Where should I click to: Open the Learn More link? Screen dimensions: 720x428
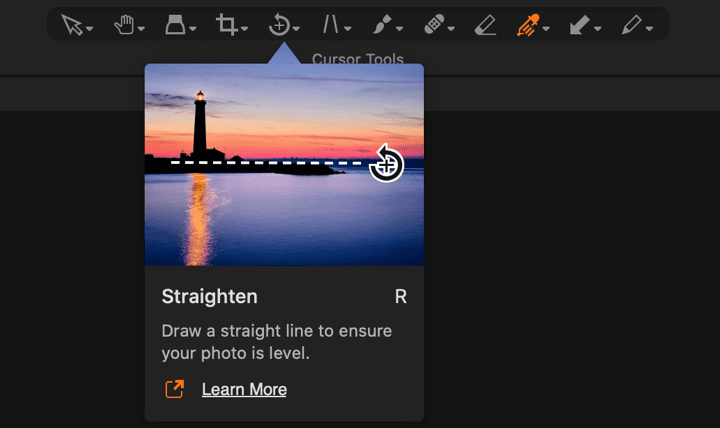[244, 389]
